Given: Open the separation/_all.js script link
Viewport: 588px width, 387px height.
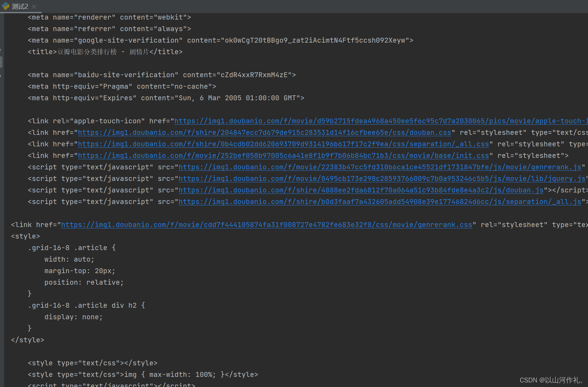Looking at the screenshot, I should 380,202.
